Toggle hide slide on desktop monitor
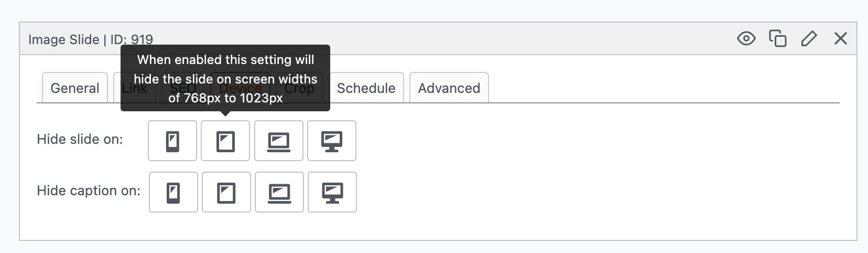Viewport: 868px width, 253px height. (x=331, y=141)
